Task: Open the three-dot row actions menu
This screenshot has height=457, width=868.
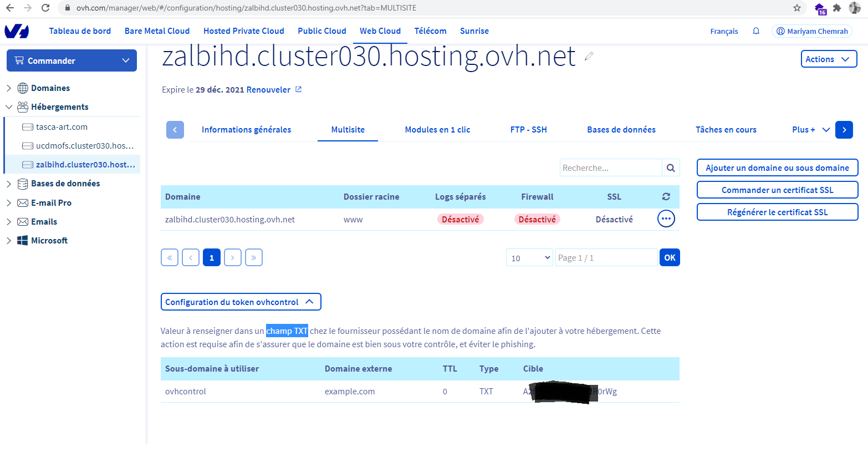Action: [666, 219]
